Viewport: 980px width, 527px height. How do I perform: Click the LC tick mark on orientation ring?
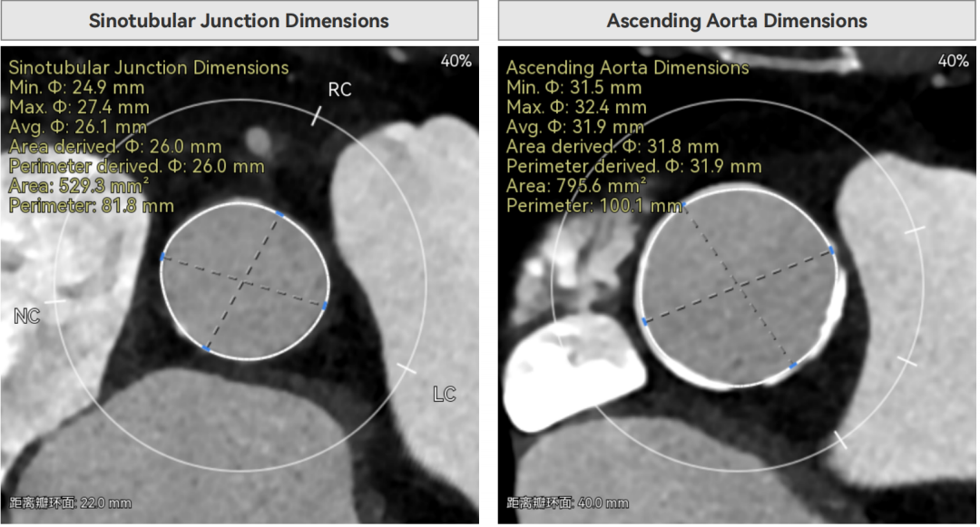(x=407, y=368)
